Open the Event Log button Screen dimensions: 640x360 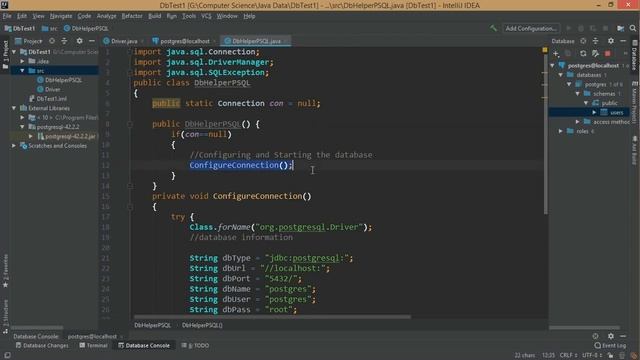click(x=610, y=345)
